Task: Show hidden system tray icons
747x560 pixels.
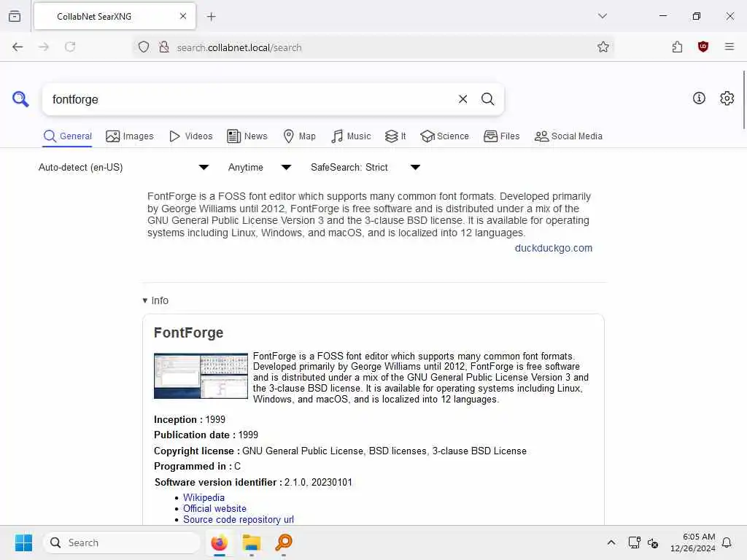Action: click(x=611, y=542)
